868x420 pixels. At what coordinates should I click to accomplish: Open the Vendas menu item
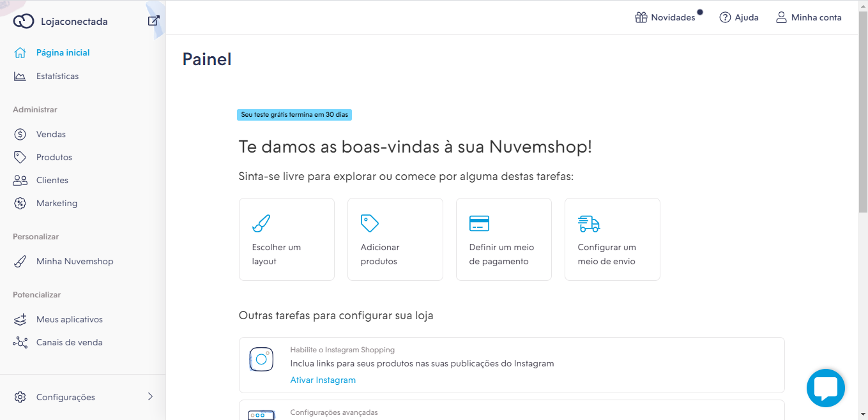51,135
